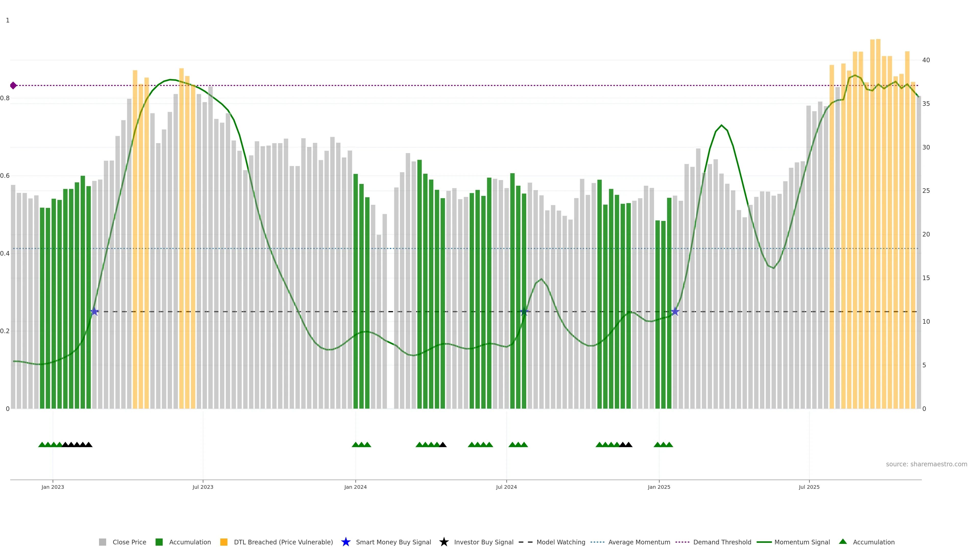This screenshot has height=551, width=980.
Task: Click blue star icon in Smart Money legend entry
Action: point(346,542)
